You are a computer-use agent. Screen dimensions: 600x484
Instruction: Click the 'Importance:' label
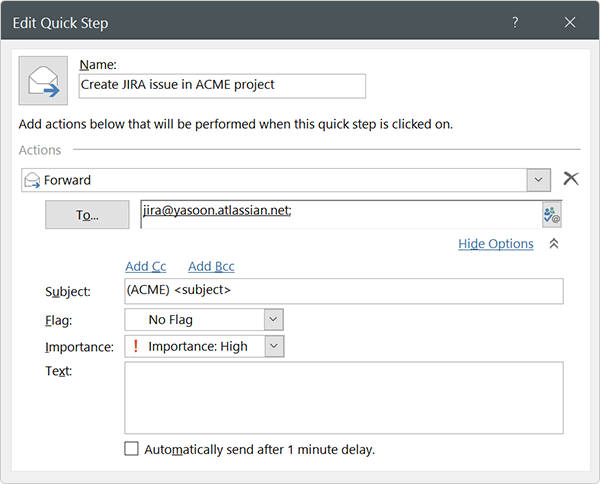click(80, 347)
